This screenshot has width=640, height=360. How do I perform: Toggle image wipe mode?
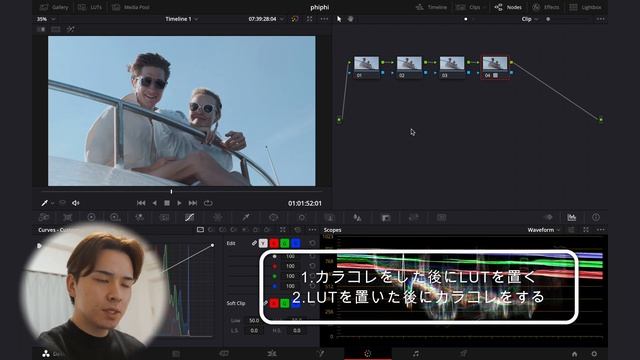[x=41, y=29]
